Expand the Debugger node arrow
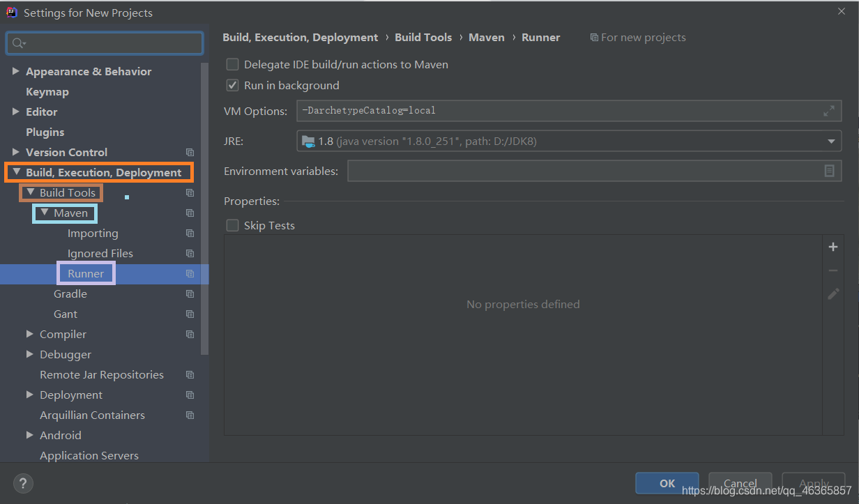 [x=30, y=354]
